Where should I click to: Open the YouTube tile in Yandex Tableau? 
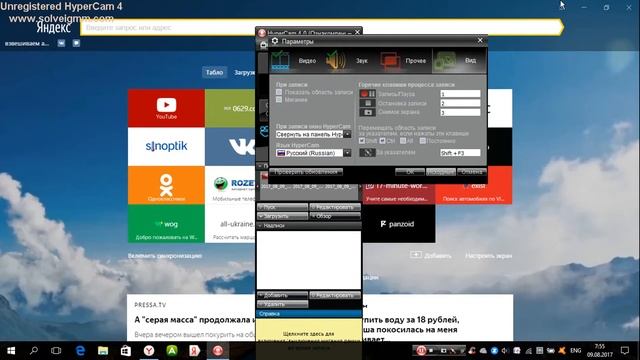coord(166,108)
